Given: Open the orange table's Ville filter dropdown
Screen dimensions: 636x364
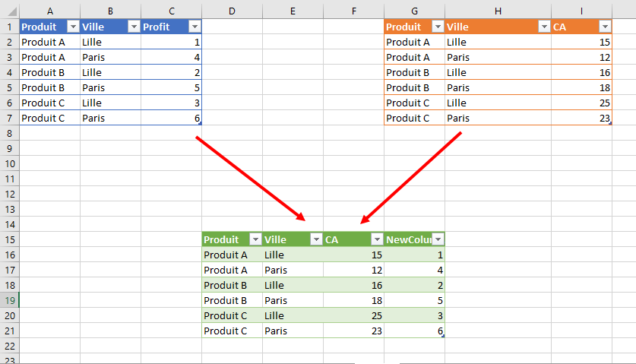Looking at the screenshot, I should [543, 27].
